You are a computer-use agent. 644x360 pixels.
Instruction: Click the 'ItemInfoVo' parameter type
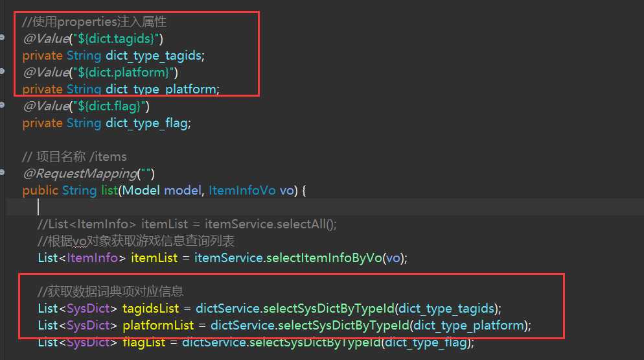point(242,191)
